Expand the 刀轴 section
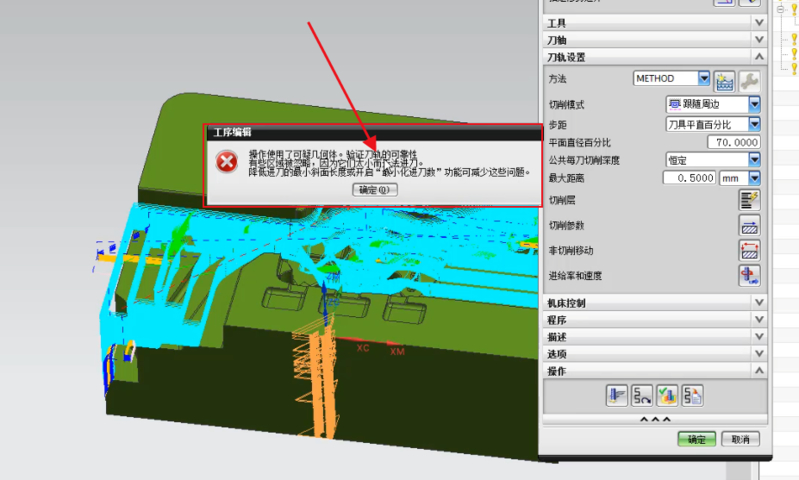 click(x=655, y=39)
